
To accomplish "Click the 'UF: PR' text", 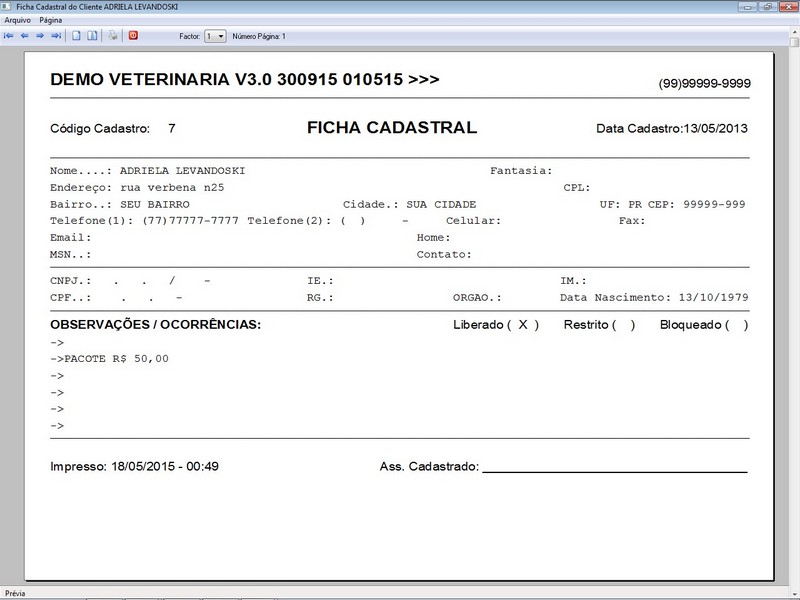I will point(621,204).
